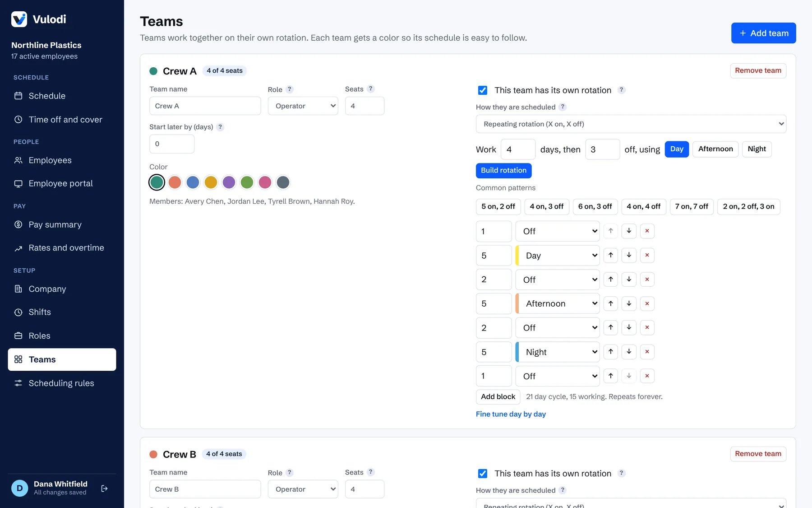Click the help icon next to Start later by (days)
Viewport: 812px width, 508px height.
click(220, 127)
